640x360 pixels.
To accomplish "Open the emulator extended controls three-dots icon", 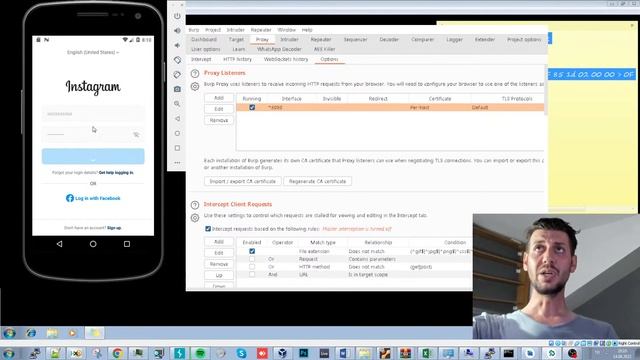I will coord(177,162).
